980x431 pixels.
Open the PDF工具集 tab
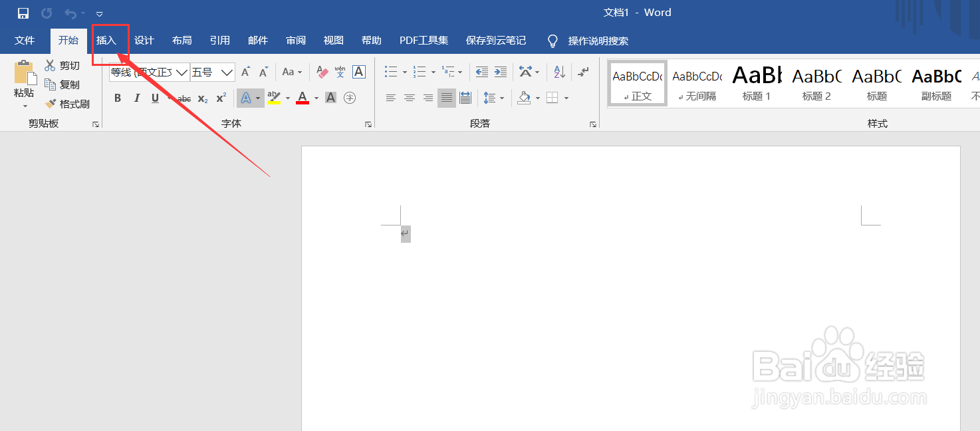[x=424, y=41]
